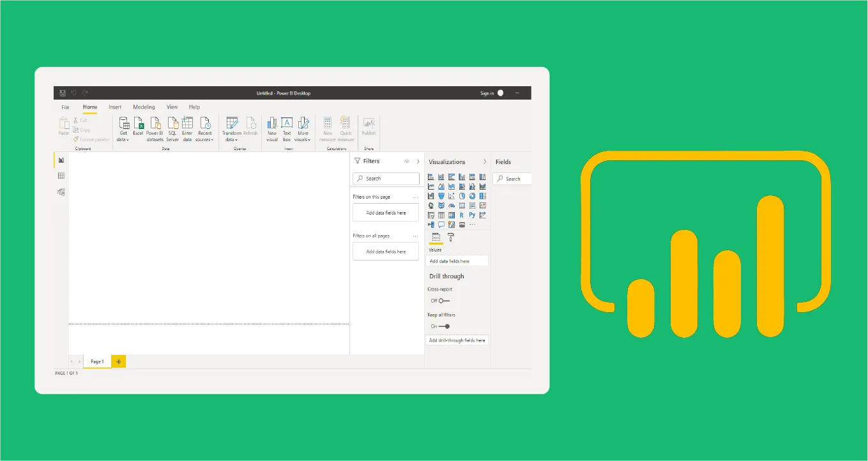868x461 pixels.
Task: Select the Matrix visualization
Action: tap(452, 215)
